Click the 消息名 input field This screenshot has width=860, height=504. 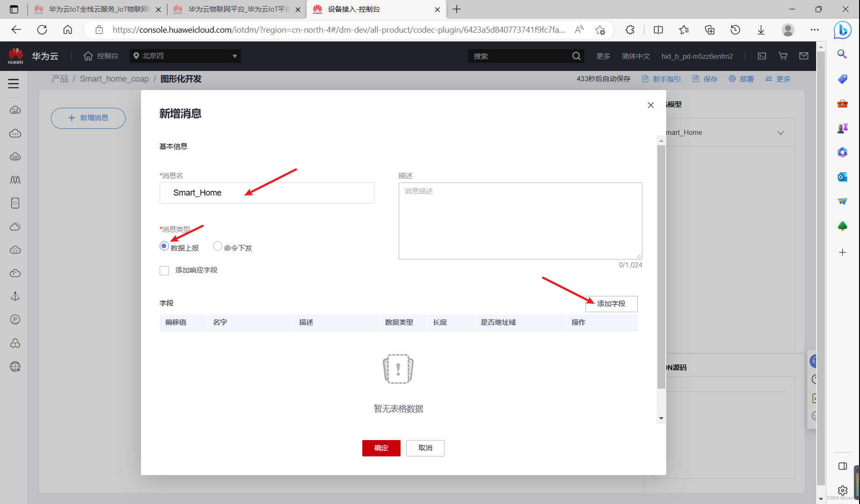(267, 193)
